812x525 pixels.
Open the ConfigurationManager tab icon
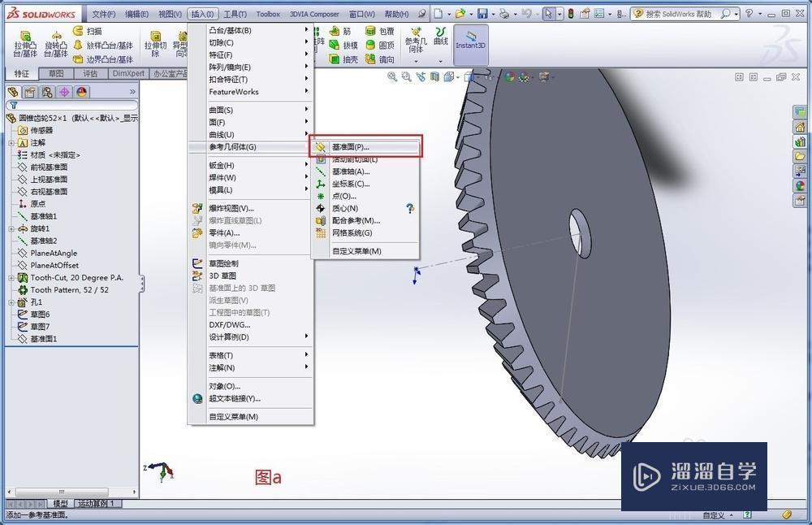pyautogui.click(x=47, y=93)
